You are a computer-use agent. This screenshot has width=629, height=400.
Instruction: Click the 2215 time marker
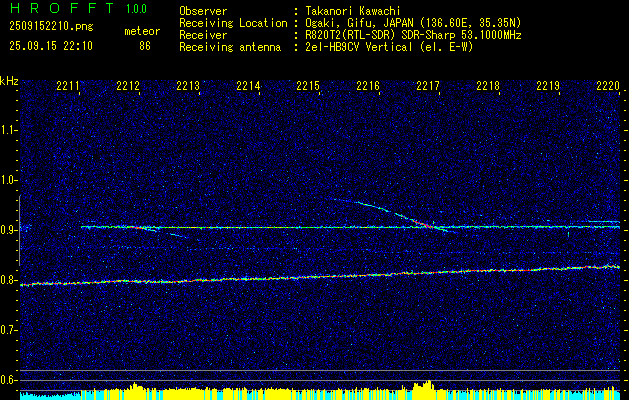308,86
